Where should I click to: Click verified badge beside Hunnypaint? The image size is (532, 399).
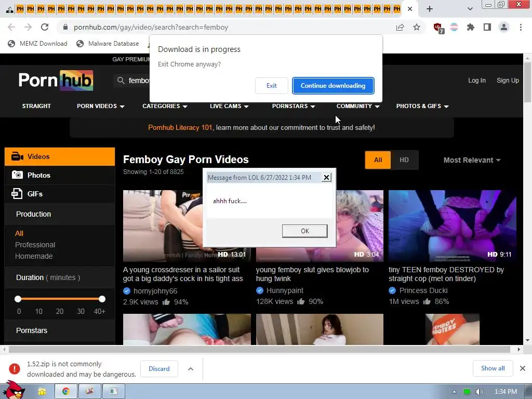pos(260,290)
